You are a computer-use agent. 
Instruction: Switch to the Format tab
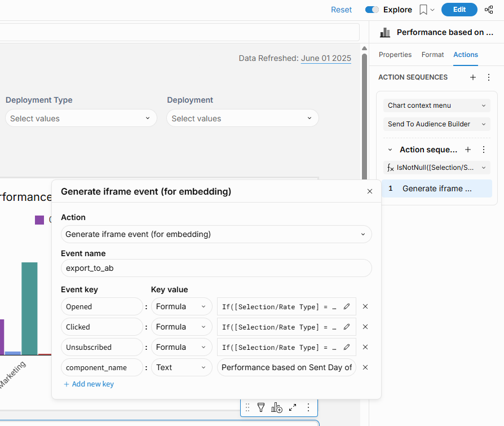tap(432, 55)
